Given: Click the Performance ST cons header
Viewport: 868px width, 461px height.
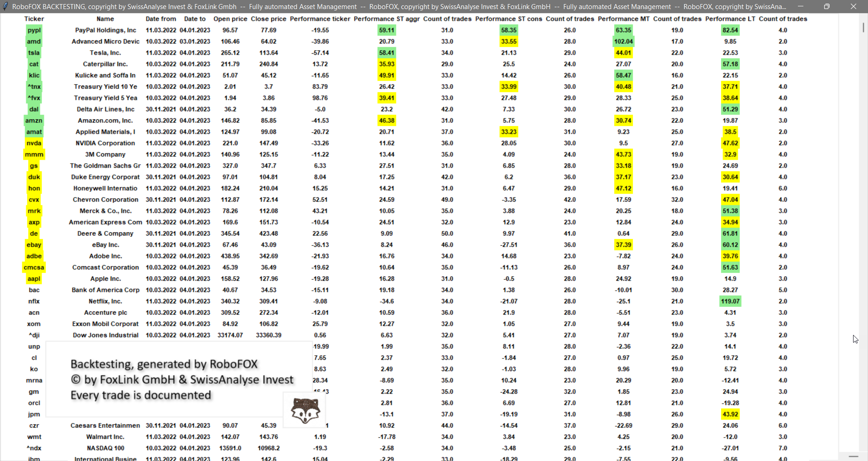Looking at the screenshot, I should (x=509, y=19).
